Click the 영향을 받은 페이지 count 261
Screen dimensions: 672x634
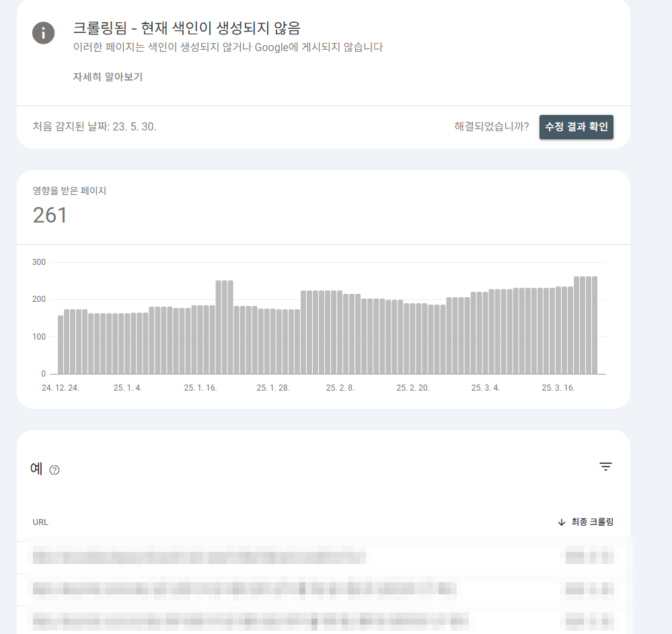click(x=50, y=215)
